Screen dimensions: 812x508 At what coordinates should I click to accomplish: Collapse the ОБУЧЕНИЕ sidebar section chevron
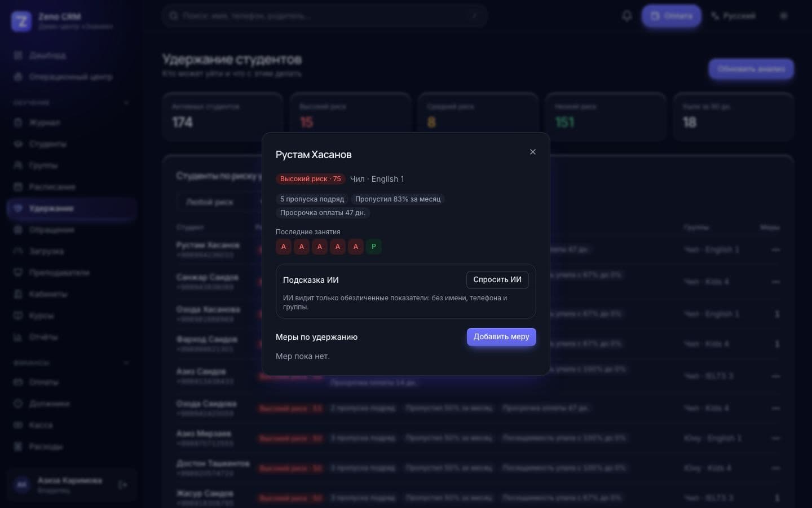(126, 103)
